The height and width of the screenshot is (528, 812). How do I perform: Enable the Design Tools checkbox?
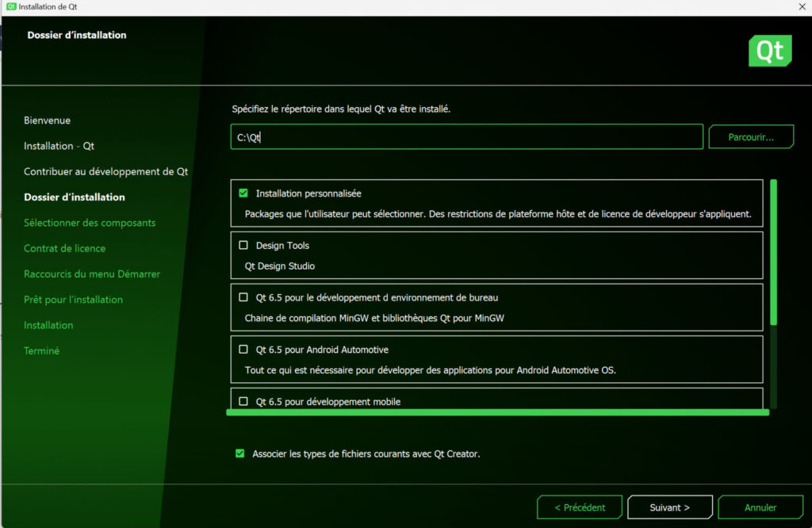point(243,245)
